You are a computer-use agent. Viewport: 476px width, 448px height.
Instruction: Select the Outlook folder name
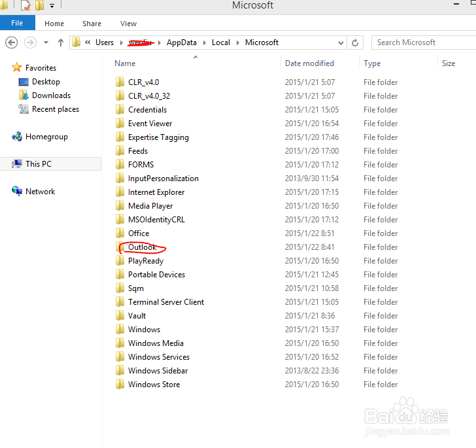pos(142,247)
